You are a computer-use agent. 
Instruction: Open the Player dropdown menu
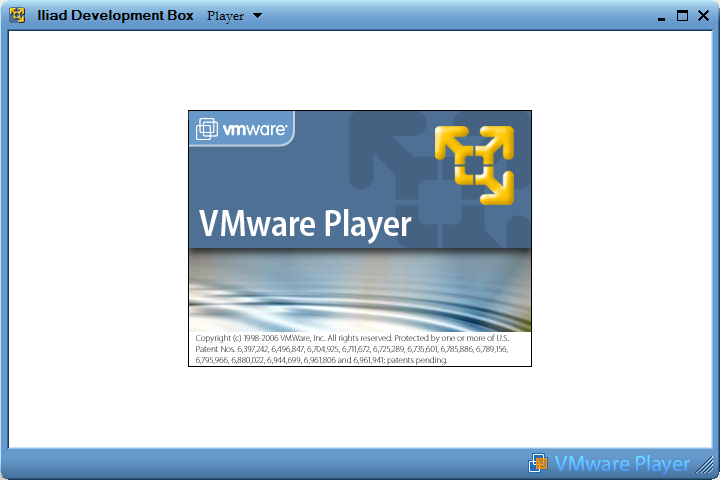234,16
